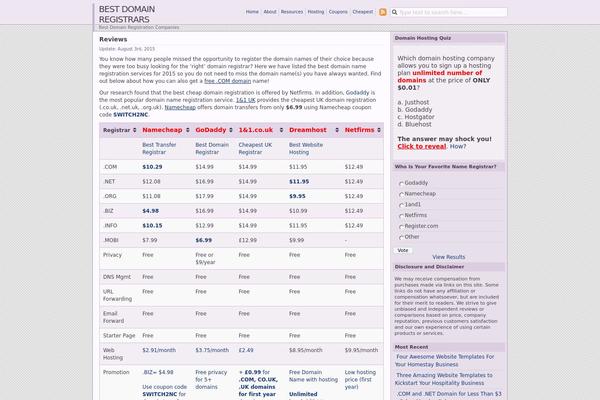Click Best Website Hosting label
The image size is (600, 400).
[x=306, y=149]
